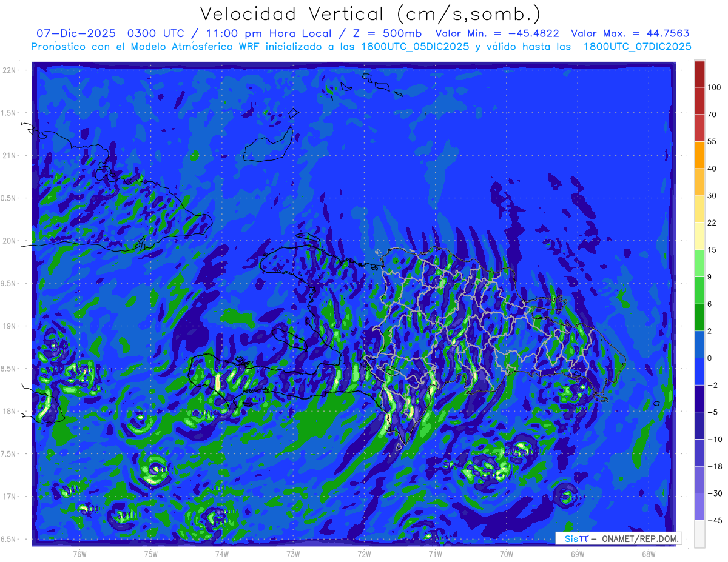Viewport: 728px width, 562px height.
Task: Select the colorbar label '-10'
Action: (x=716, y=440)
